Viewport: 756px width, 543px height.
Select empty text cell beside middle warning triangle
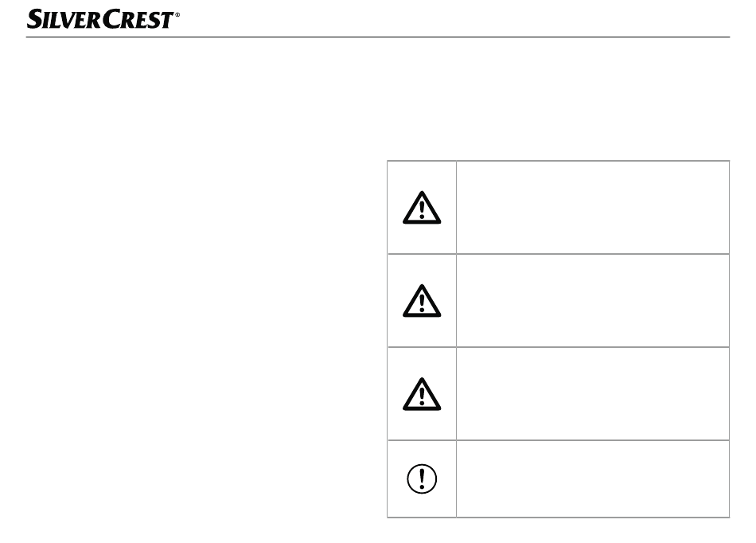(x=593, y=300)
